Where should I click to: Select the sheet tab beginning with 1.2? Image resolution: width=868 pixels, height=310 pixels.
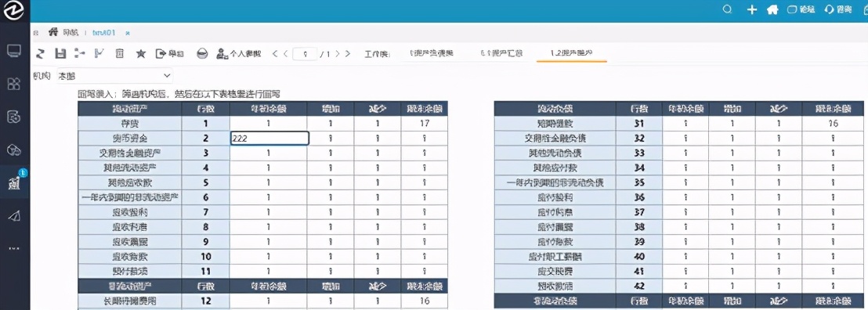click(x=571, y=53)
